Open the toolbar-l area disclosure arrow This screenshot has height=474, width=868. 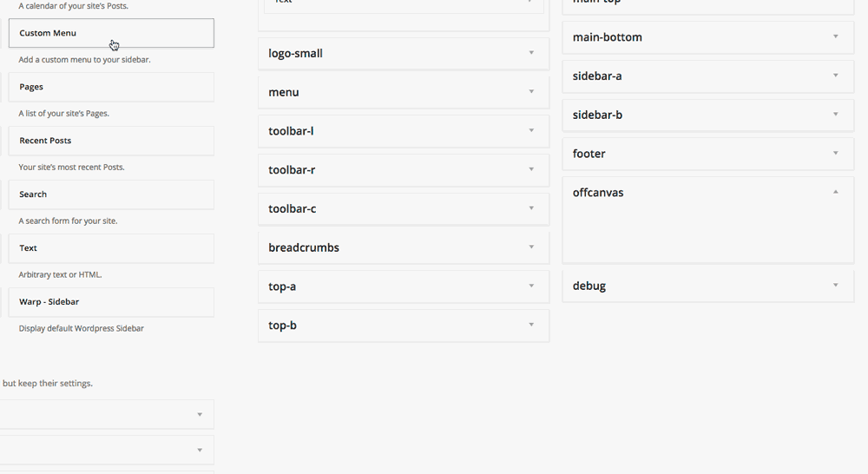click(x=531, y=131)
